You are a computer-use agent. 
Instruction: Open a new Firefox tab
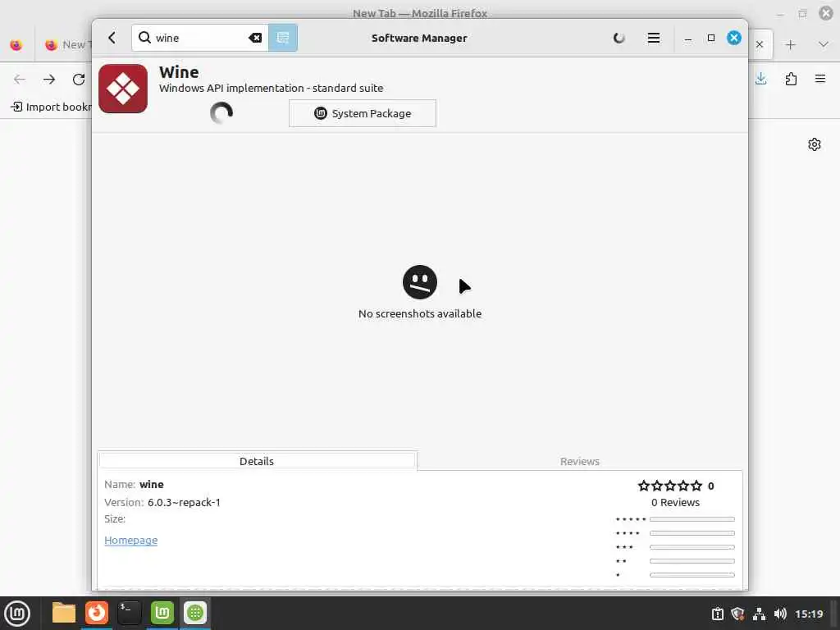(x=790, y=44)
